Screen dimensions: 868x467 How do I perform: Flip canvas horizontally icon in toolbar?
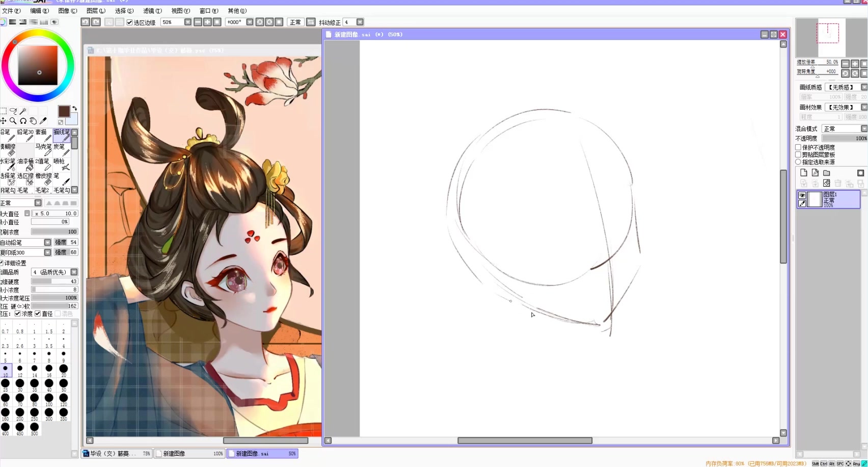[x=311, y=22]
